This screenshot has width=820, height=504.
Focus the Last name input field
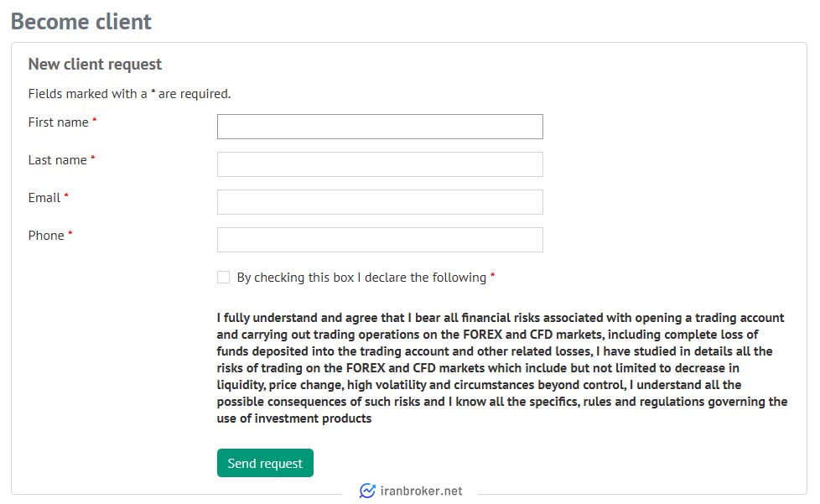coord(380,164)
